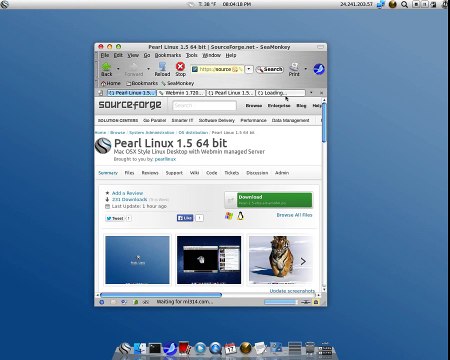This screenshot has height=360, width=450.
Task: Click the search magnifier in the top panel
Action: point(404,4)
